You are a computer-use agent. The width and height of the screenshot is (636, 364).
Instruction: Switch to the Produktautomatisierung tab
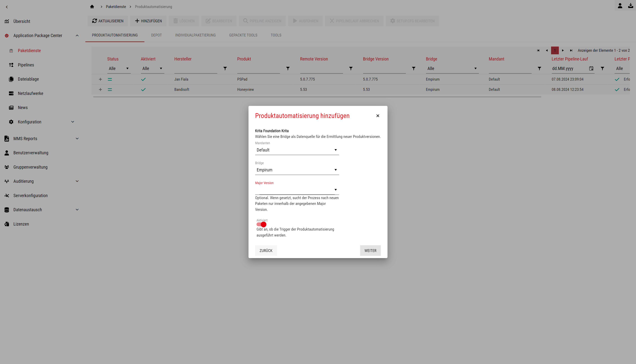(115, 35)
